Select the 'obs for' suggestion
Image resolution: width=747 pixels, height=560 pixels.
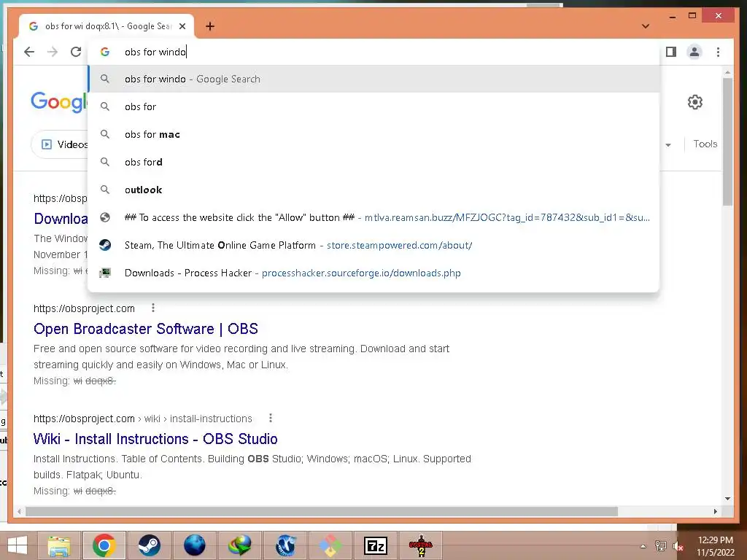pos(374,106)
